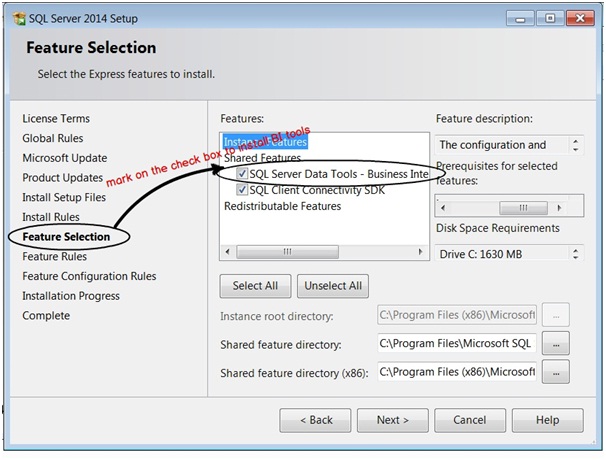
Task: Click the Shared feature directory path field
Action: pos(457,343)
